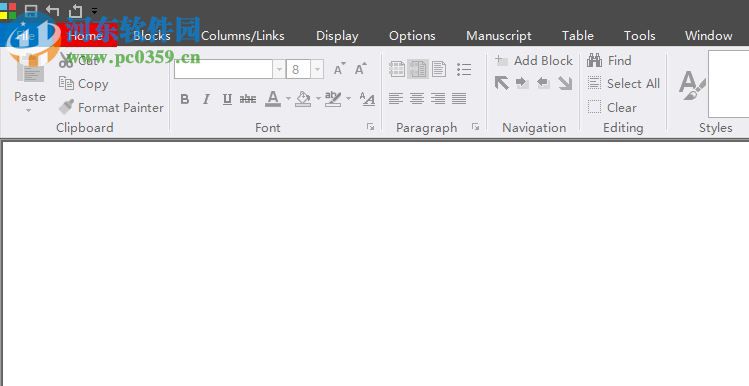749x386 pixels.
Task: Open the Window tab
Action: tap(708, 35)
